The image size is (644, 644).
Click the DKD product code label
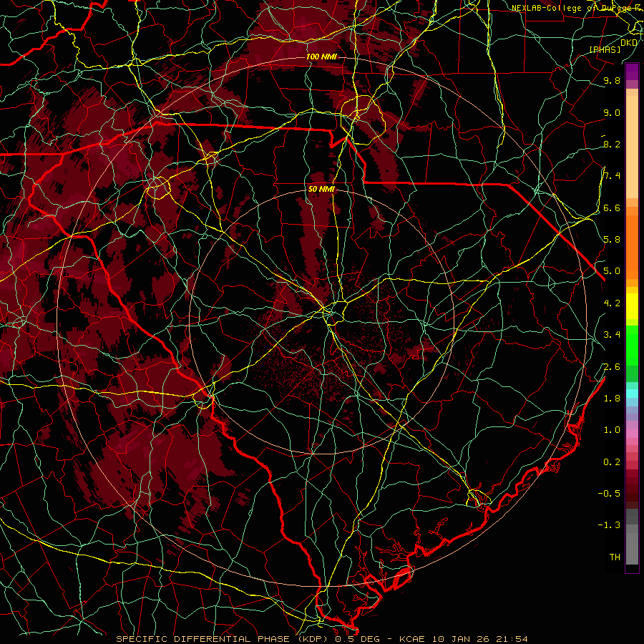(x=629, y=43)
